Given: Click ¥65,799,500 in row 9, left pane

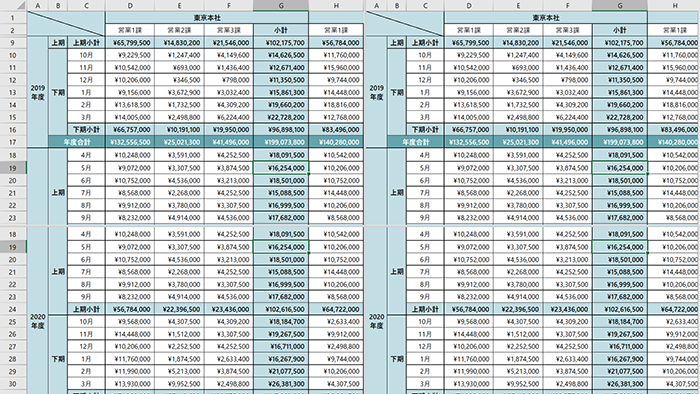Looking at the screenshot, I should click(x=130, y=43).
